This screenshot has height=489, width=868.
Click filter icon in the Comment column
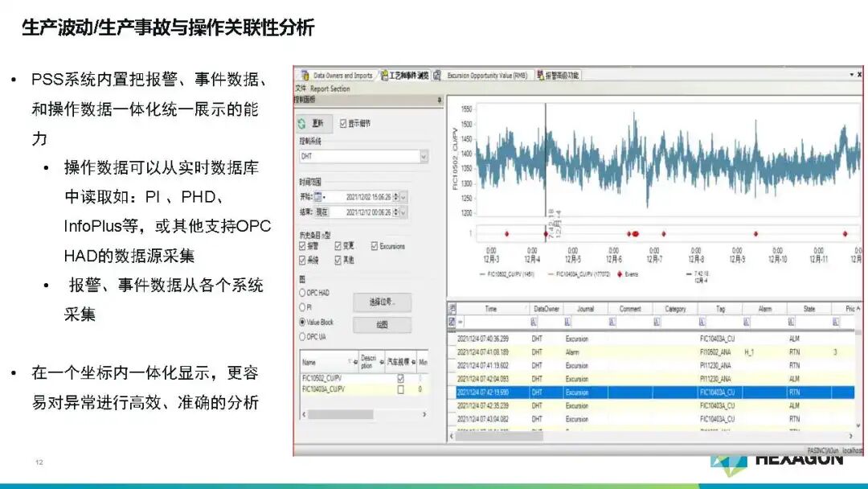(612, 322)
